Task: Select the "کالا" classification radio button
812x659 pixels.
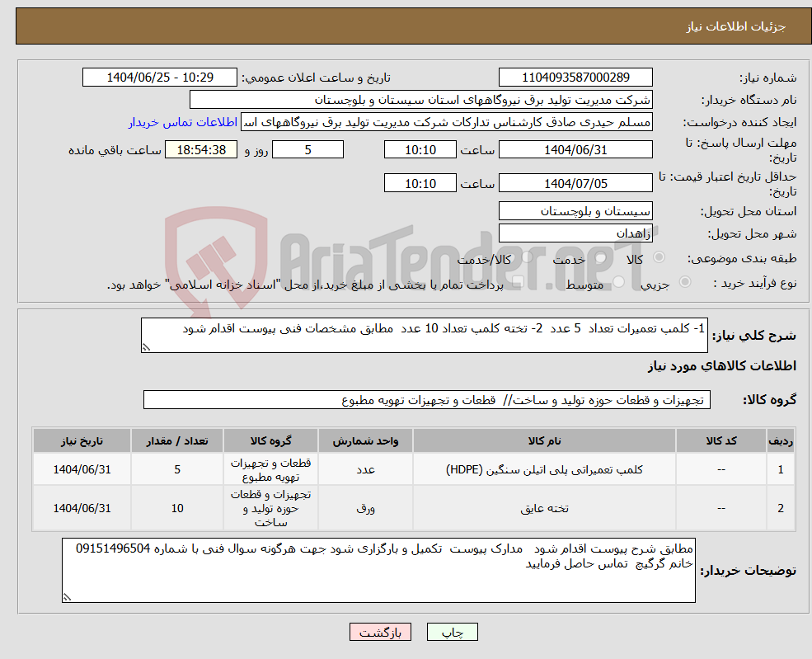Action: 656,257
